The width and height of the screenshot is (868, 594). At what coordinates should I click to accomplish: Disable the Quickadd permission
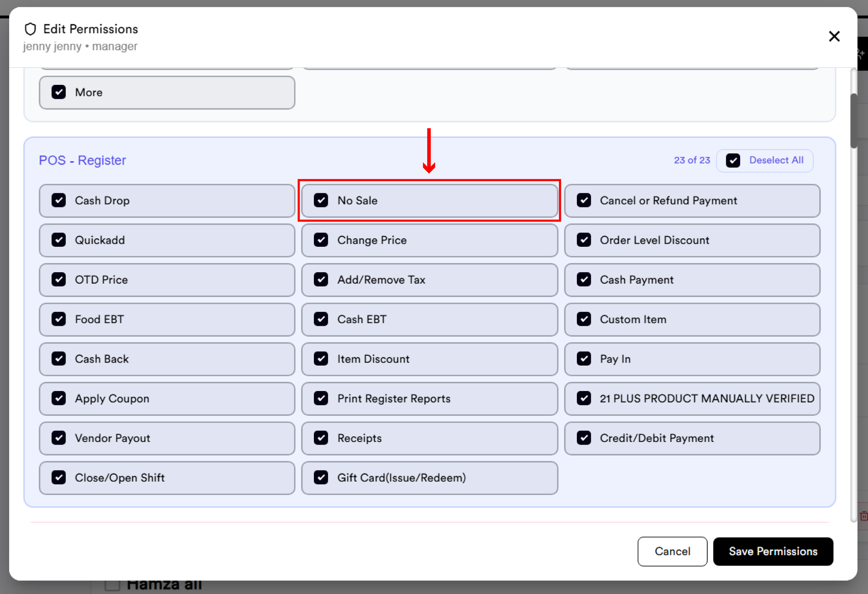coord(59,240)
